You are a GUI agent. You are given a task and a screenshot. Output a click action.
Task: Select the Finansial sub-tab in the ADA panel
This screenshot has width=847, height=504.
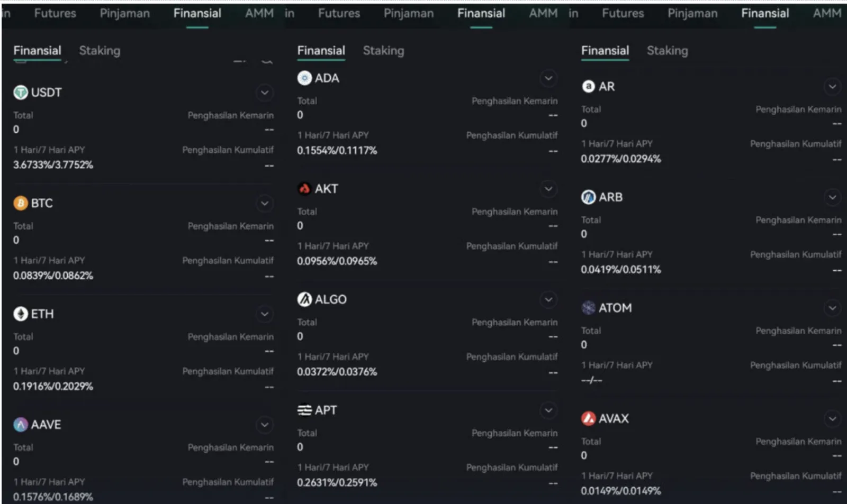(321, 51)
